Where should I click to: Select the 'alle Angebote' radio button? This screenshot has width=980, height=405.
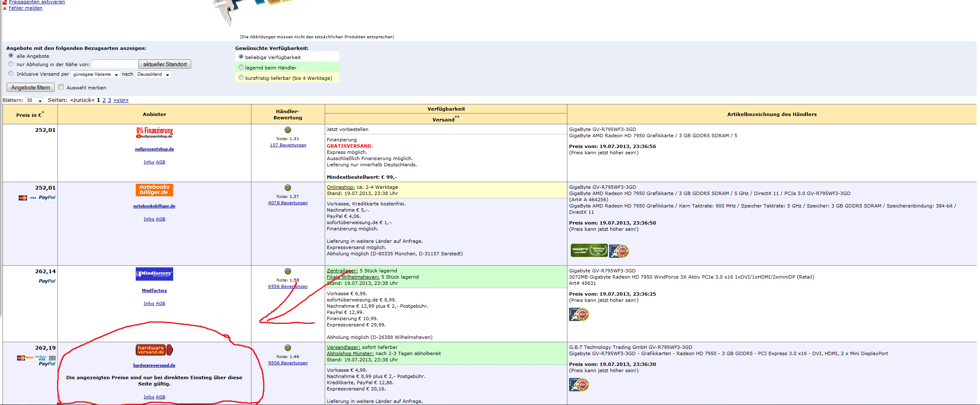(11, 55)
